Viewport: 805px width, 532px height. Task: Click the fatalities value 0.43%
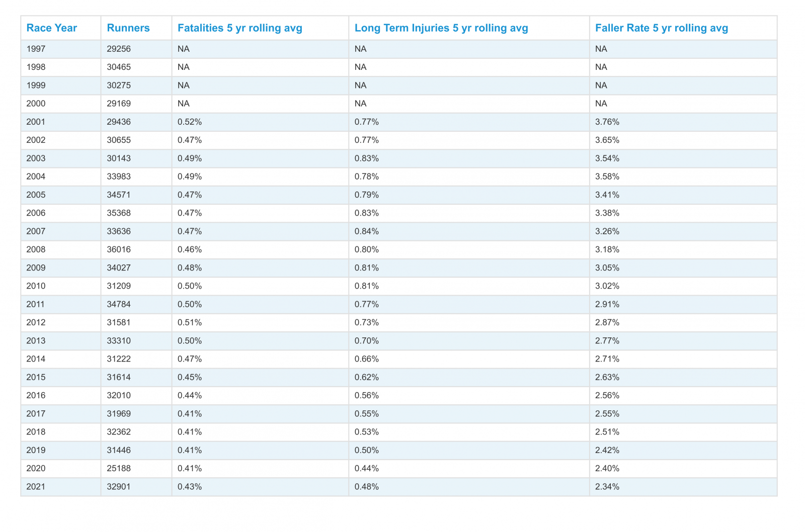[190, 487]
